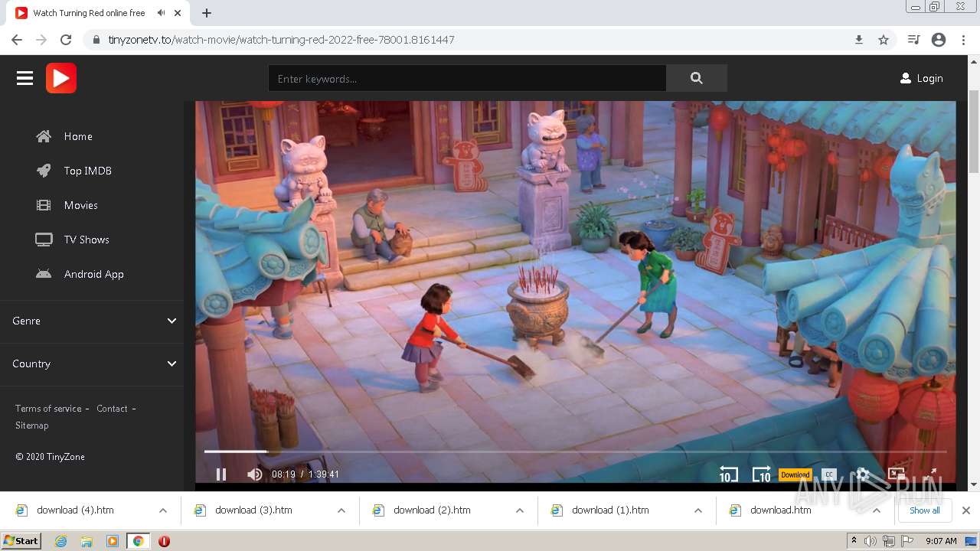Open Android App in sidebar

[80, 274]
